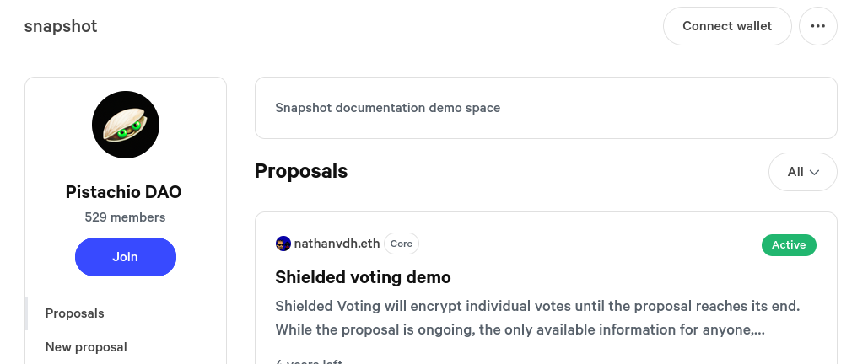Go to the snapshot home logo
868x364 pixels.
point(61,26)
